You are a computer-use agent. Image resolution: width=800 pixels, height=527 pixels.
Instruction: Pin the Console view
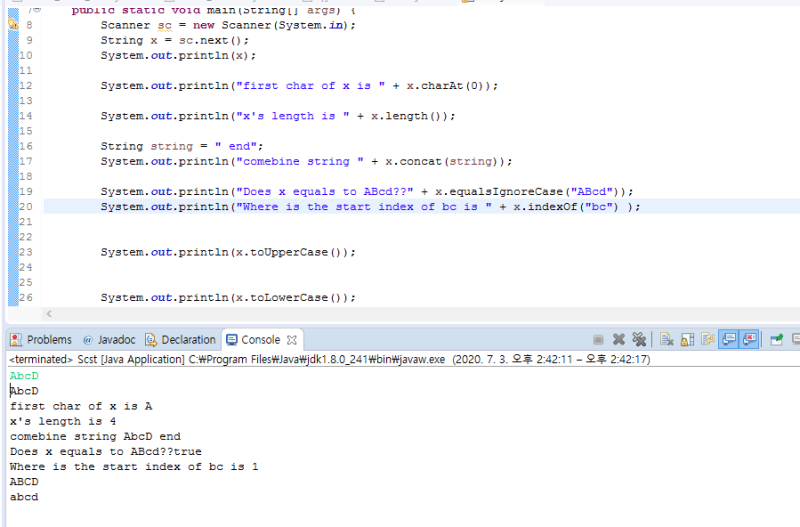[777, 340]
